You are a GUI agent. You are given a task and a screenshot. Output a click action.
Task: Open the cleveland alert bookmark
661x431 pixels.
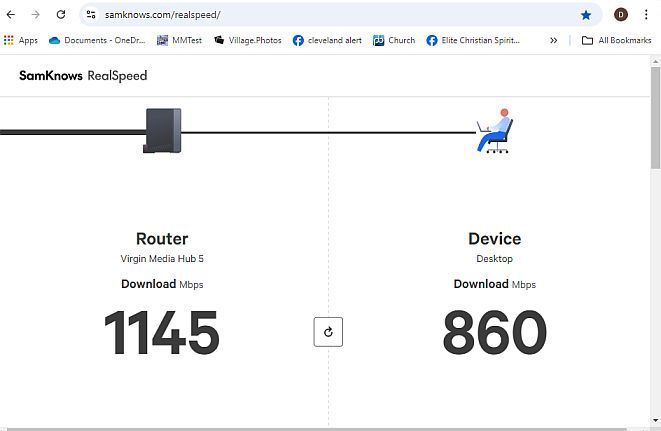[327, 40]
